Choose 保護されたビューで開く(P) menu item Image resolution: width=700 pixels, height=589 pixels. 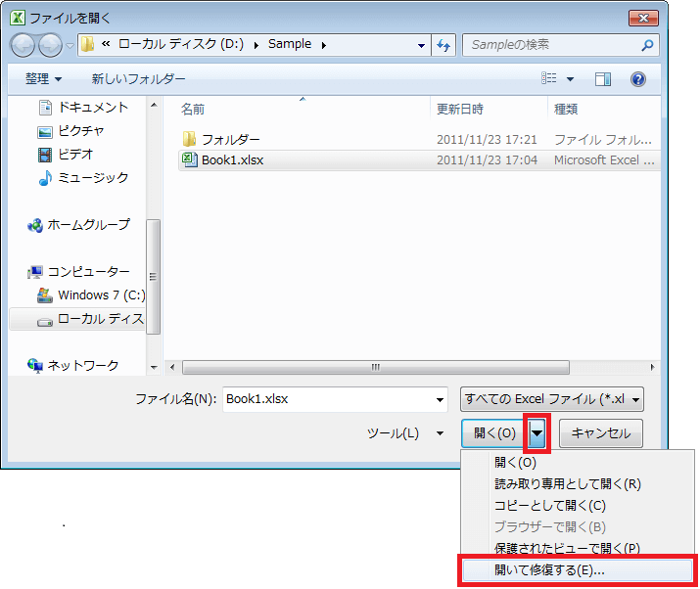(x=578, y=548)
